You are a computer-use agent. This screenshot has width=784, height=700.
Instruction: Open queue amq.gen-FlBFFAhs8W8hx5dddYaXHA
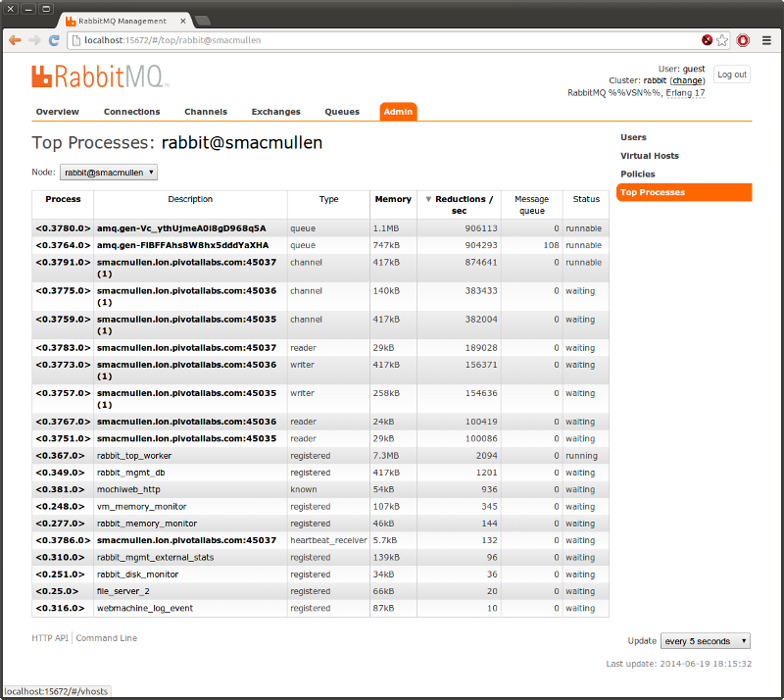pos(182,245)
